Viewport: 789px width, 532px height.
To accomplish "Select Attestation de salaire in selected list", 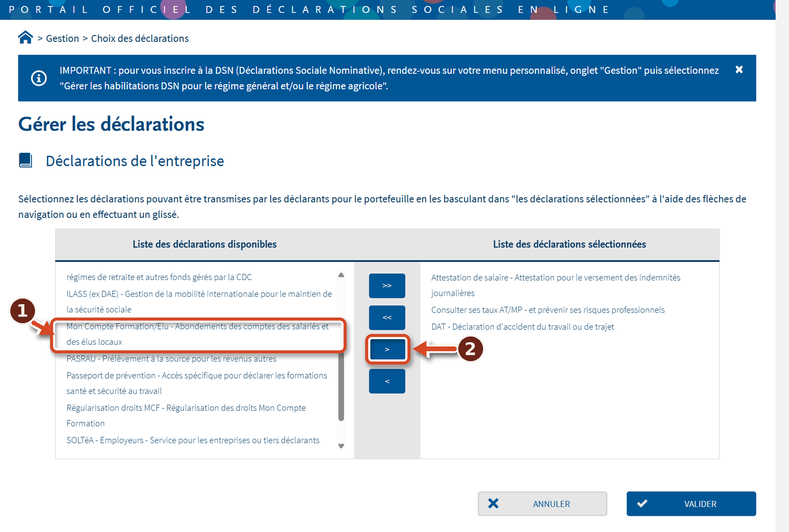I will click(556, 285).
